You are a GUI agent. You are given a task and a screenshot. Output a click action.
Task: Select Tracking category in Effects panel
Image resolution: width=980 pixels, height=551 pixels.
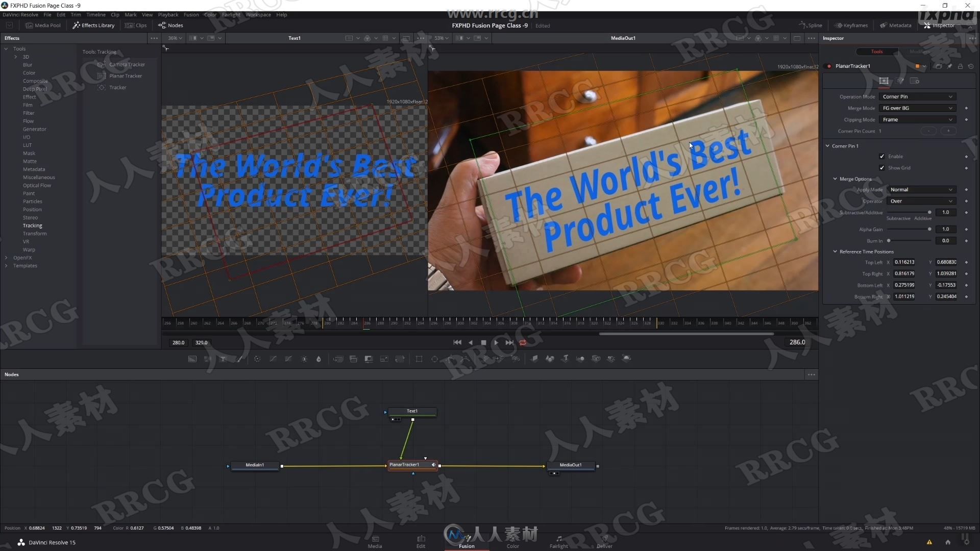(x=32, y=226)
